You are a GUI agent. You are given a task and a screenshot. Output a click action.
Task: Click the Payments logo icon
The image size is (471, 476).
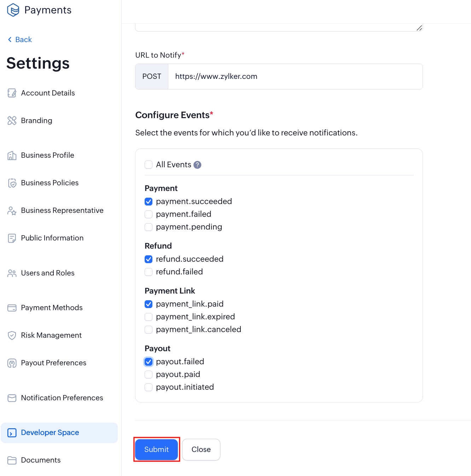[13, 10]
